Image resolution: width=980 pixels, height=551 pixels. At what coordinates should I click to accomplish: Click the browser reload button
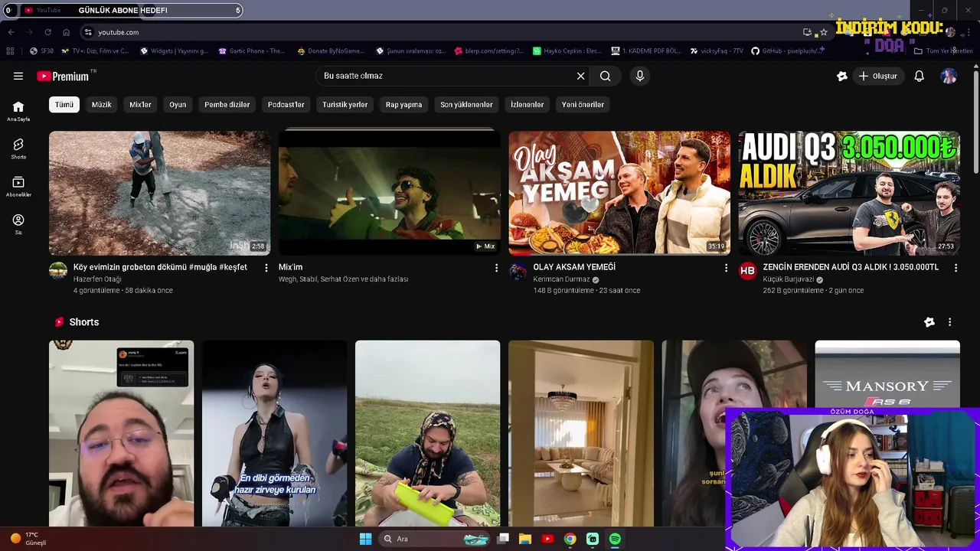[47, 32]
